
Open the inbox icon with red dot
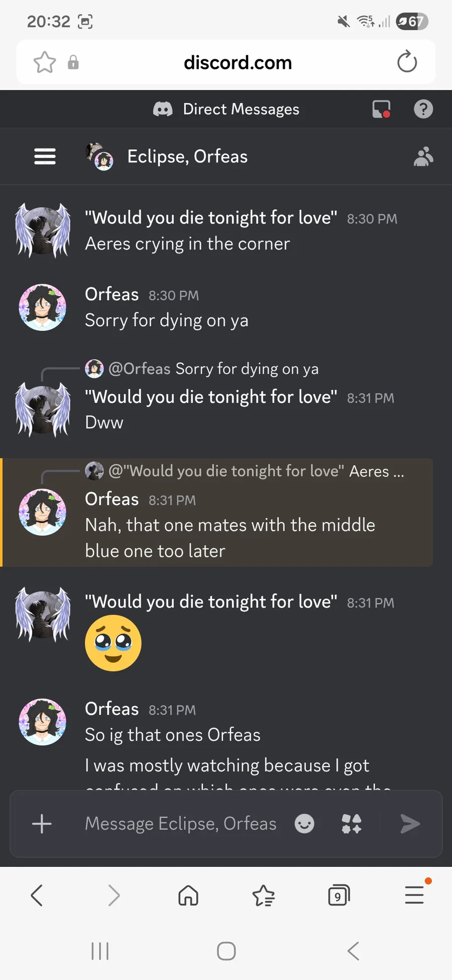[x=381, y=109]
